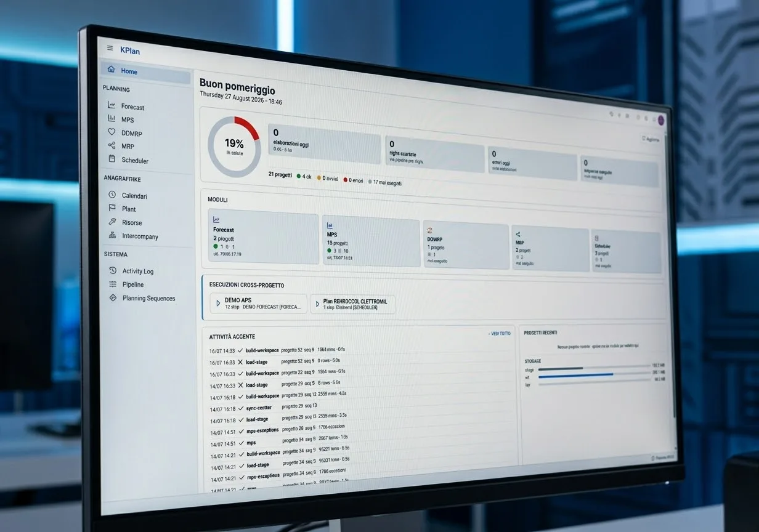Open Forecast via its line-chart sidebar icon

(x=112, y=105)
